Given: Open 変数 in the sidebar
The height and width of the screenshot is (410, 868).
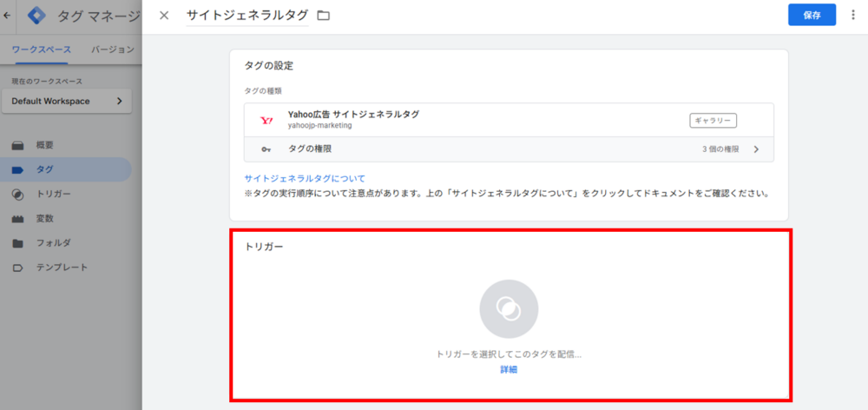Looking at the screenshot, I should tap(44, 218).
